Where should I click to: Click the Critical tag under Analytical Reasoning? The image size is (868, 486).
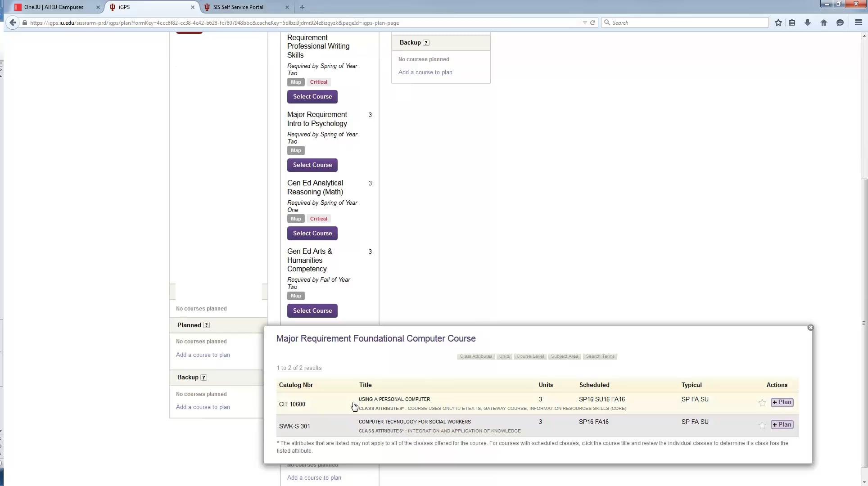point(318,219)
